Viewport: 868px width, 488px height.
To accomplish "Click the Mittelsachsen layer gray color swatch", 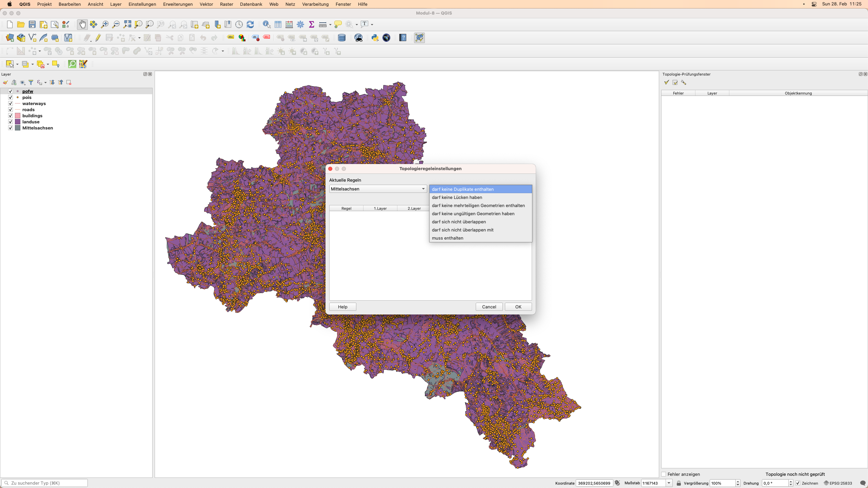I will [x=18, y=128].
